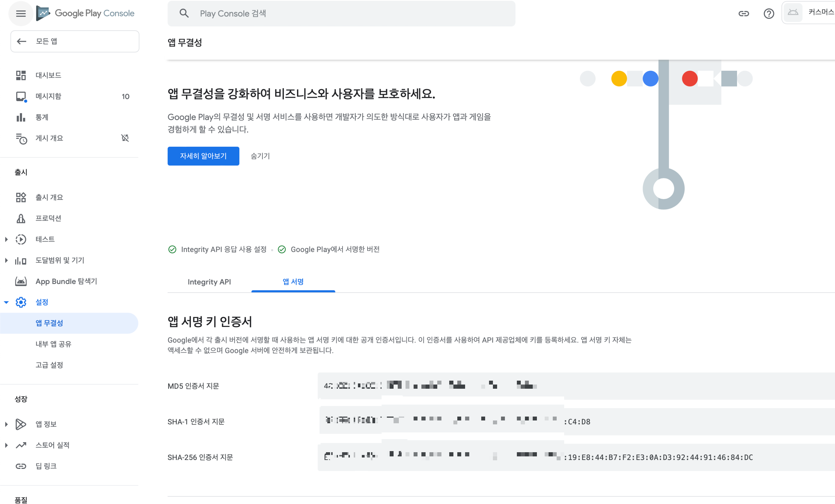835x504 pixels.
Task: Collapse the 설정 settings section
Action: 6,302
